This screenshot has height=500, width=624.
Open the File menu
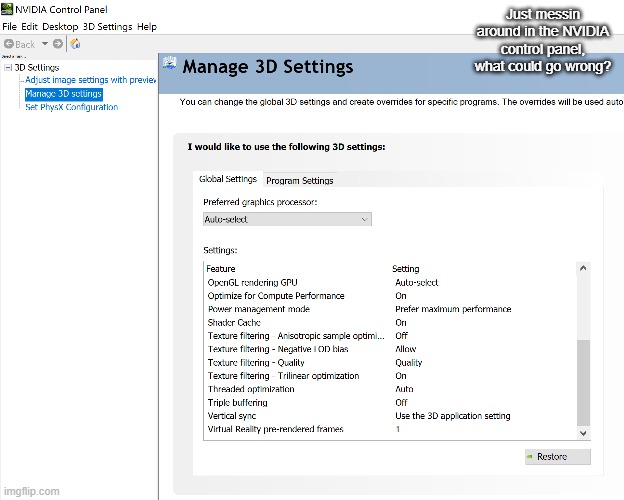coord(10,27)
